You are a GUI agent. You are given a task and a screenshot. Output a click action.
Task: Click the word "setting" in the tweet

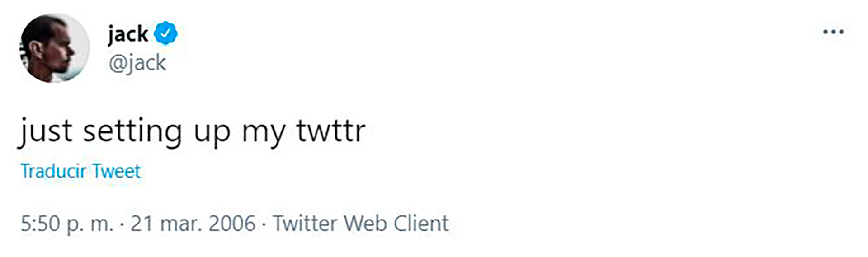pyautogui.click(x=132, y=131)
